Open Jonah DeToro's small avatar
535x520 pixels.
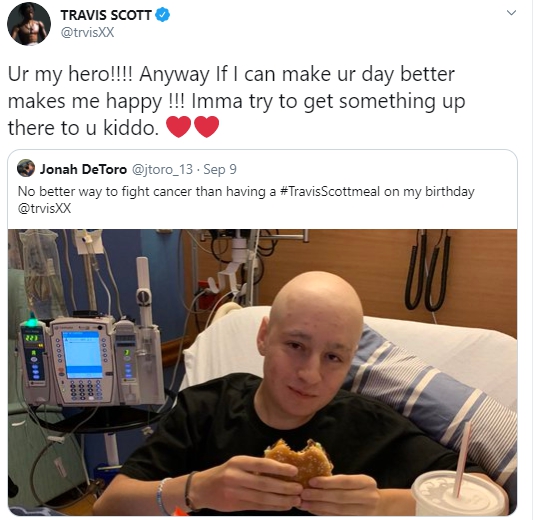click(x=26, y=168)
